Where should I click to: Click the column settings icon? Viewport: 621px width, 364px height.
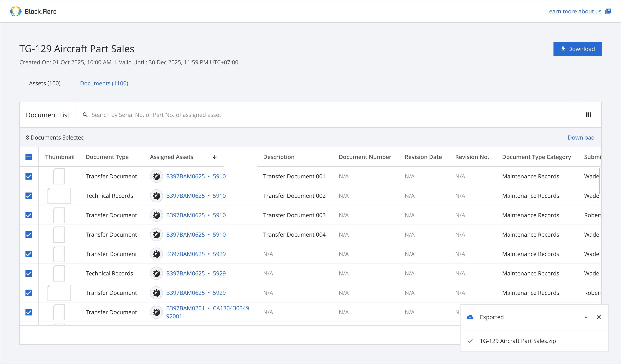(588, 115)
